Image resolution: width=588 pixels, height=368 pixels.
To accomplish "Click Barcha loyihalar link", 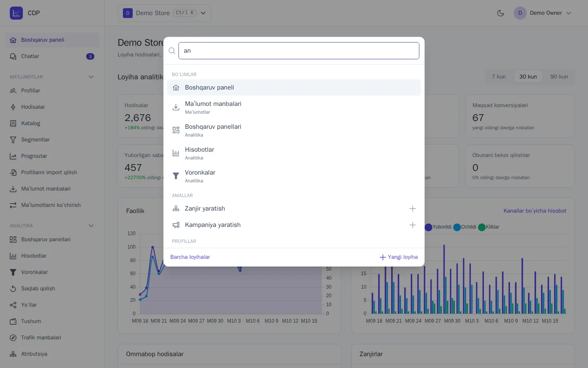I will pyautogui.click(x=190, y=257).
